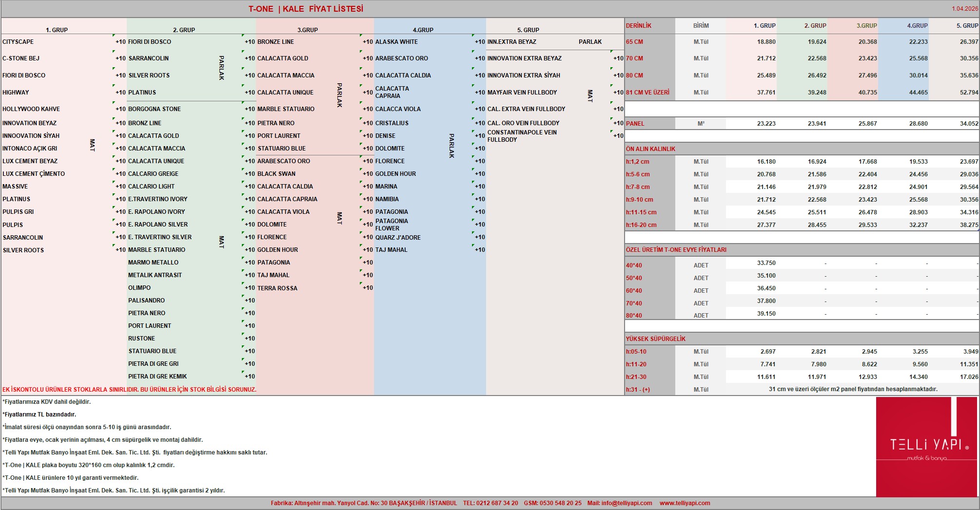Open the www.telliyapi.com website link
980x510 pixels.
pos(685,503)
